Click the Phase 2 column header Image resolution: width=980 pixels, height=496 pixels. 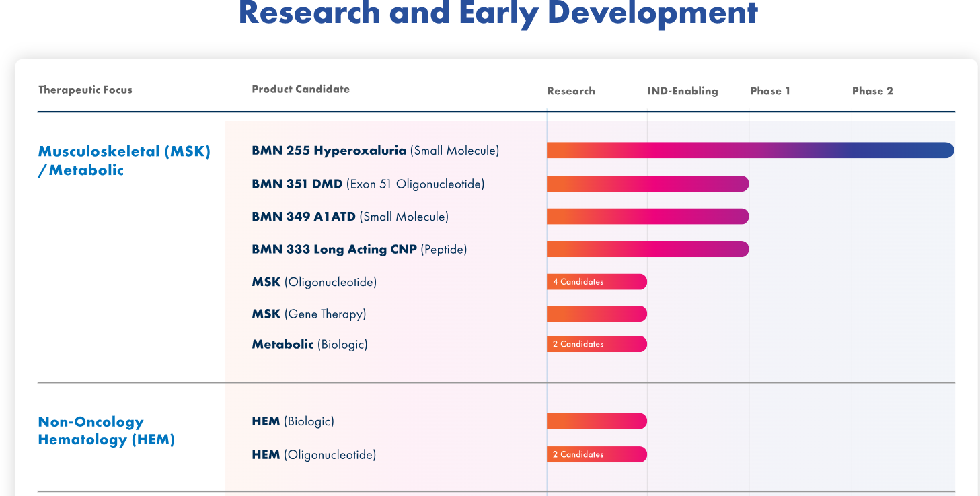pyautogui.click(x=872, y=91)
